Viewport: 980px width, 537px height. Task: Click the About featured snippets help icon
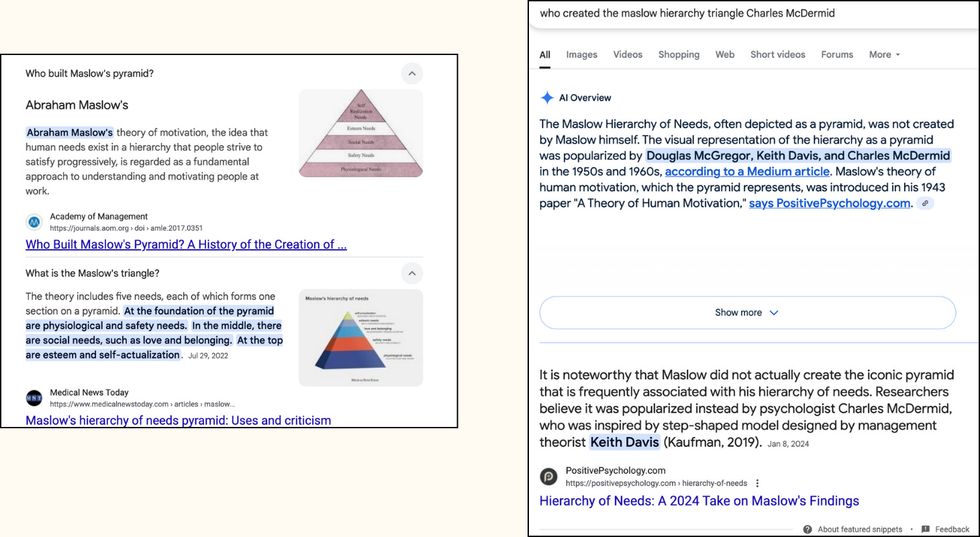click(x=807, y=529)
